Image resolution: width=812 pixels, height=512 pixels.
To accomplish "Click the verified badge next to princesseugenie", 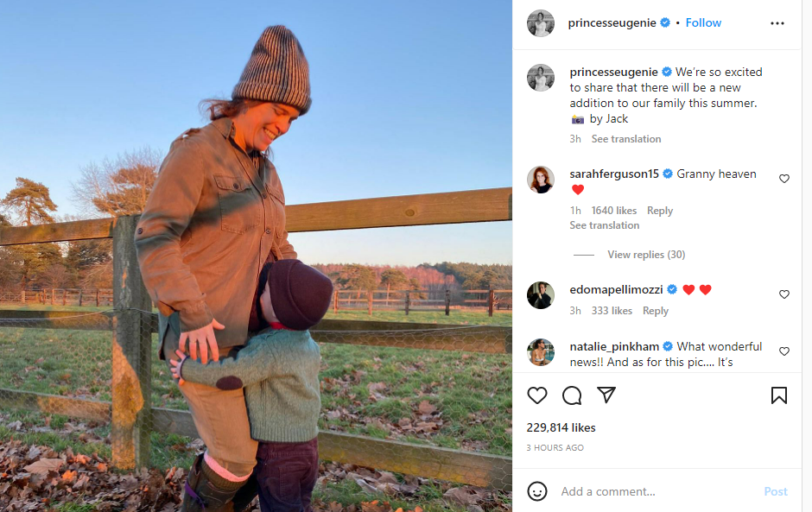I will [x=665, y=22].
